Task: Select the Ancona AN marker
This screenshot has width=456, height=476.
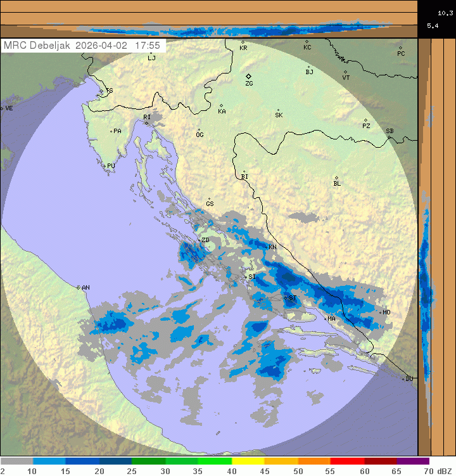Action: (79, 288)
